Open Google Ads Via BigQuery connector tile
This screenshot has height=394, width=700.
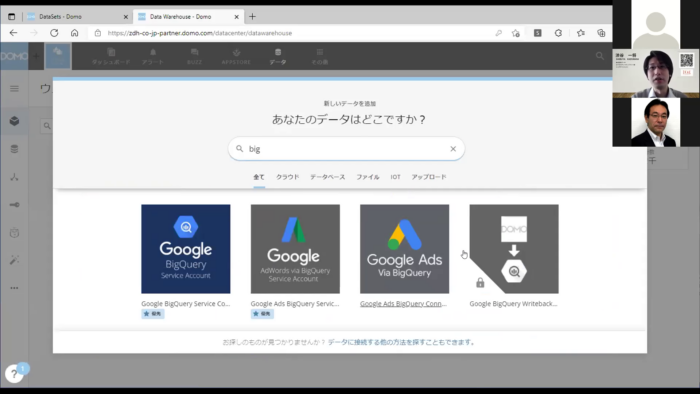[404, 249]
